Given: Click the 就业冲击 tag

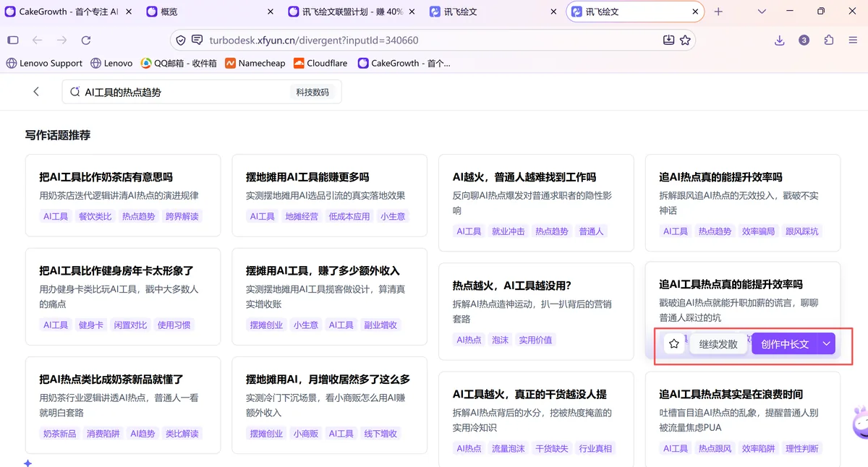Looking at the screenshot, I should click(509, 231).
